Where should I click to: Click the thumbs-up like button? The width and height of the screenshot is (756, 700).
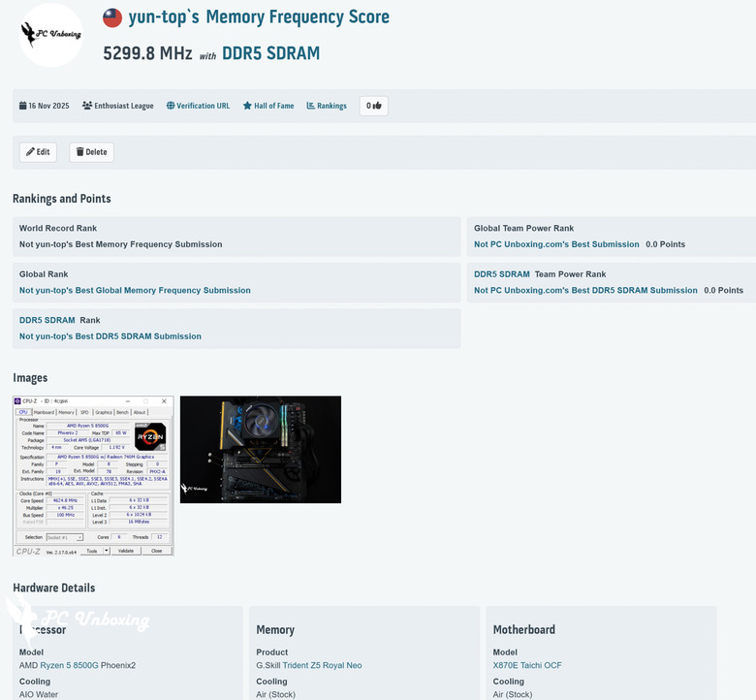tap(374, 106)
